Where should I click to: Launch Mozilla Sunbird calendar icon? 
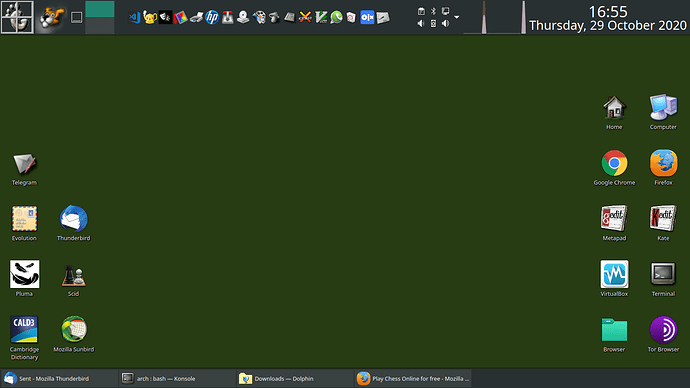[73, 329]
